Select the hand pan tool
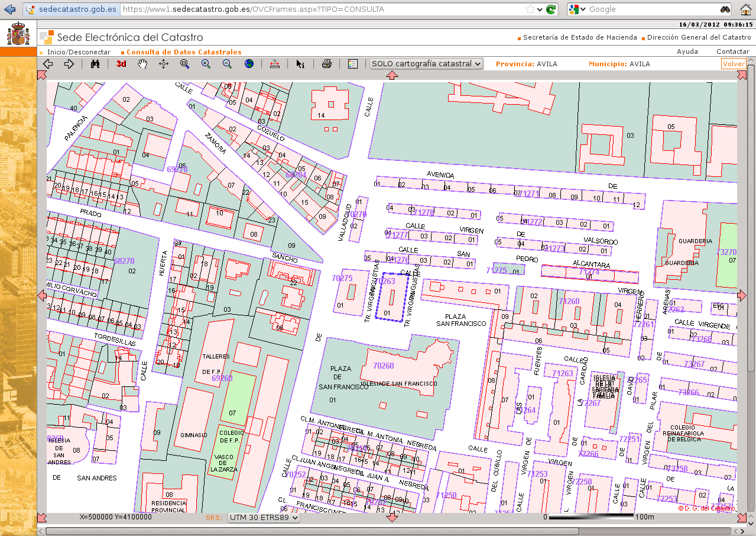Image resolution: width=756 pixels, height=536 pixels. (142, 64)
